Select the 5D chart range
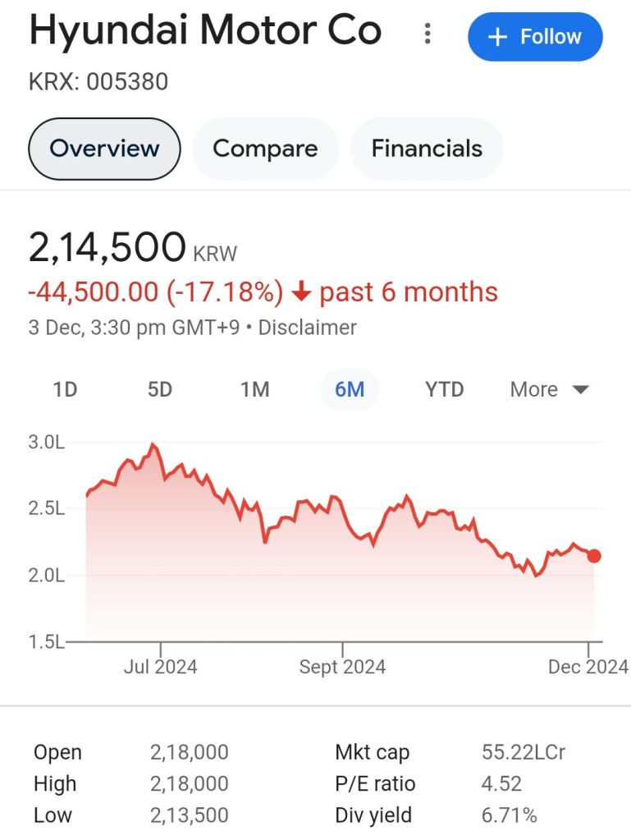 tap(160, 389)
